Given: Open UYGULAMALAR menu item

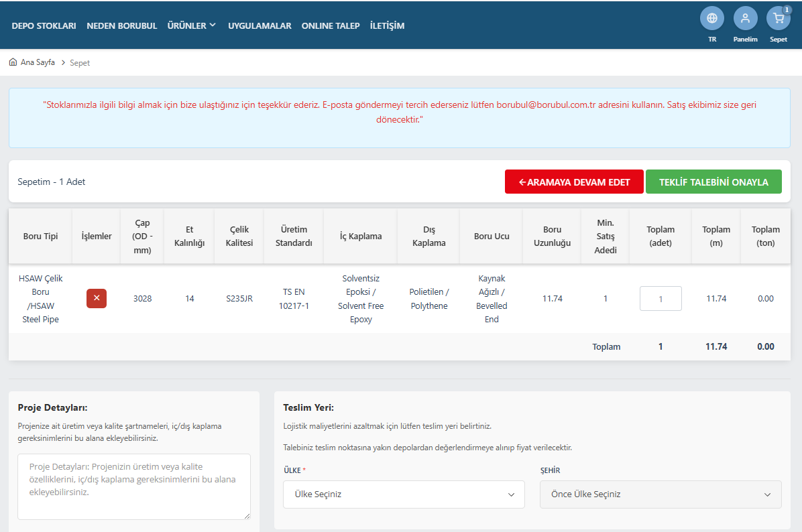Looking at the screenshot, I should click(260, 25).
